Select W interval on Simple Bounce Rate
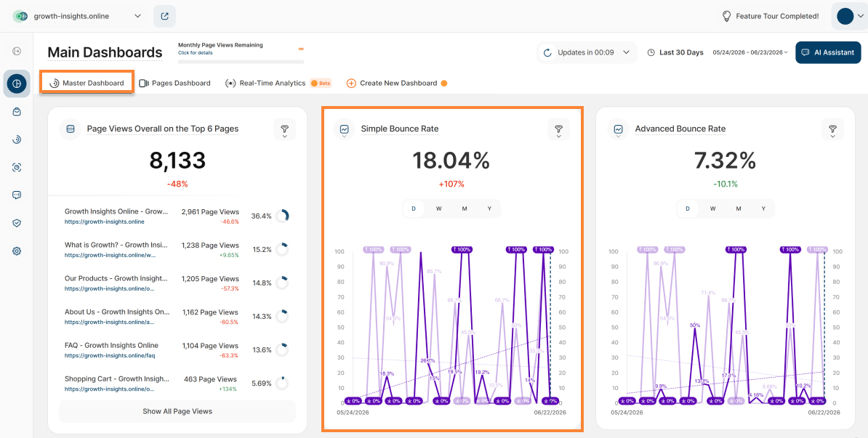 438,208
